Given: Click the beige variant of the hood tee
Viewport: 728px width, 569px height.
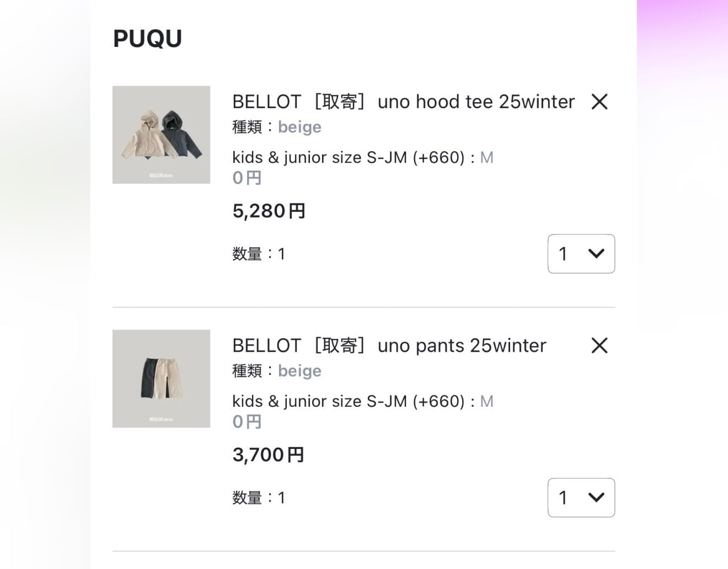Looking at the screenshot, I should coord(299,127).
